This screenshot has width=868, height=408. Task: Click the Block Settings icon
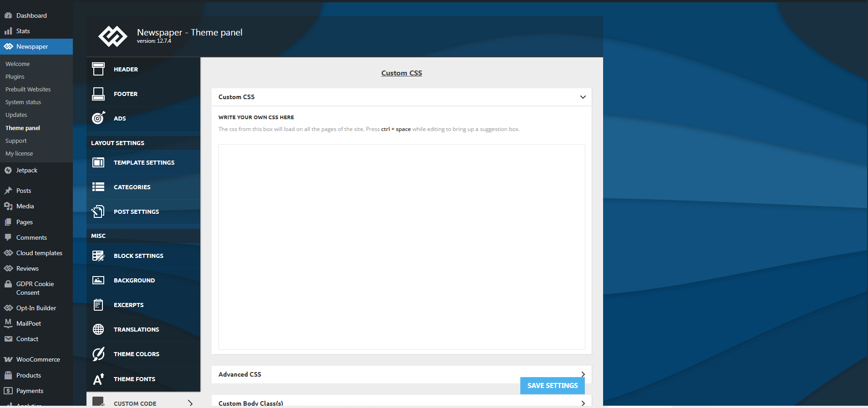point(98,256)
